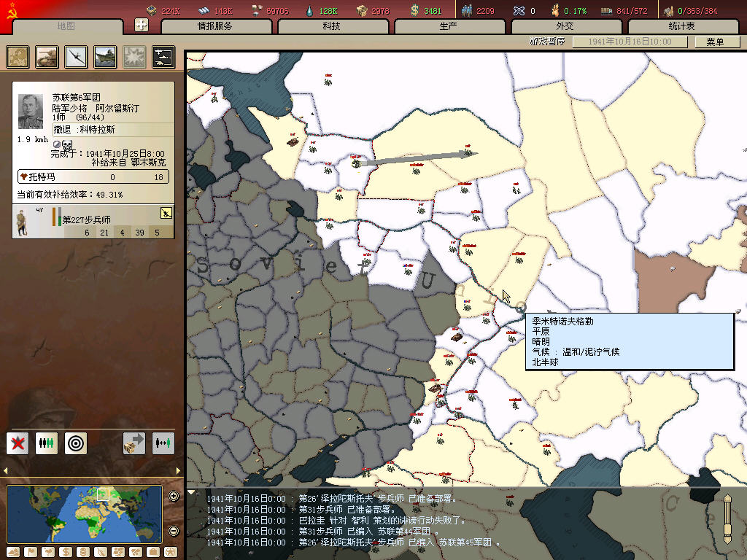Click the manpower value 2209
The image size is (747, 560).
[485, 11]
